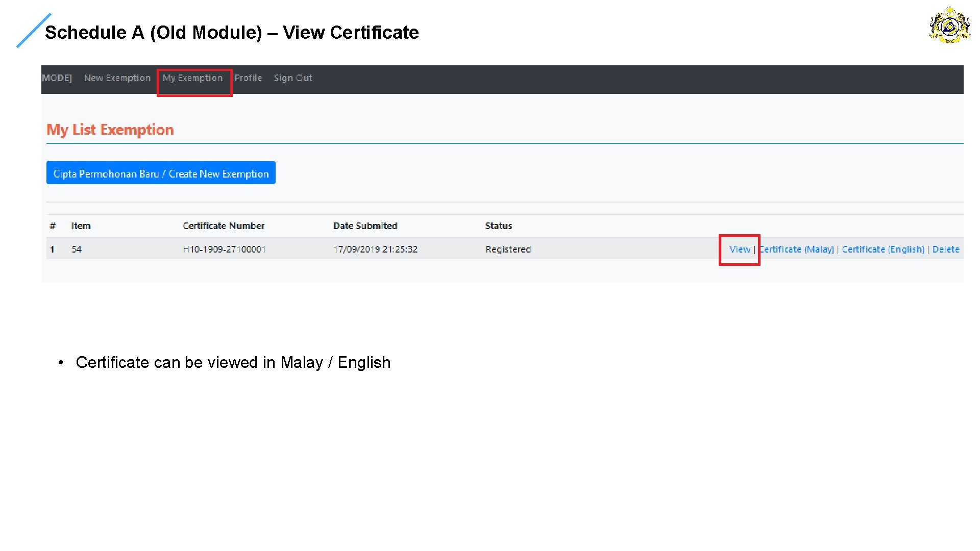Click Sign Out in the navigation bar

[x=292, y=78]
